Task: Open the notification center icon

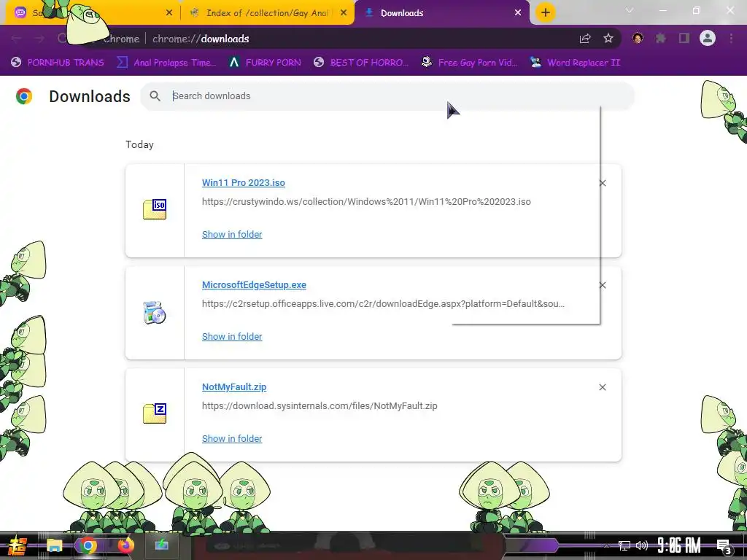Action: [x=724, y=546]
